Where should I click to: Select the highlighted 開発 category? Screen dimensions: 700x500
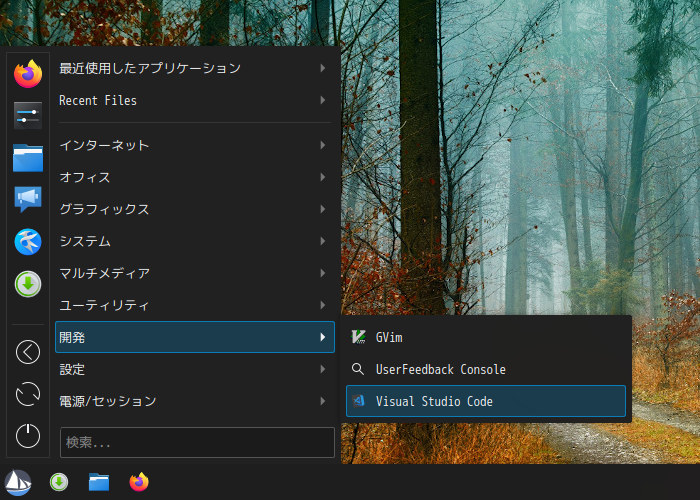pos(195,337)
